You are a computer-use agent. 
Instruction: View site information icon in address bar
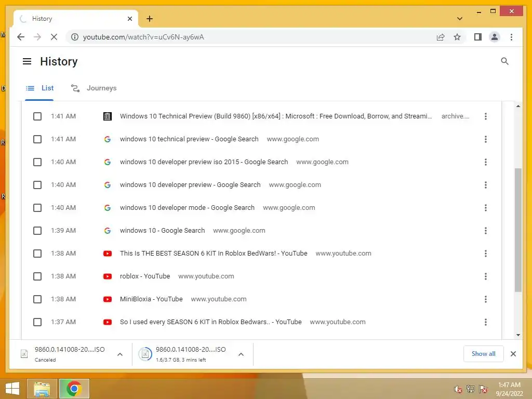click(x=75, y=37)
